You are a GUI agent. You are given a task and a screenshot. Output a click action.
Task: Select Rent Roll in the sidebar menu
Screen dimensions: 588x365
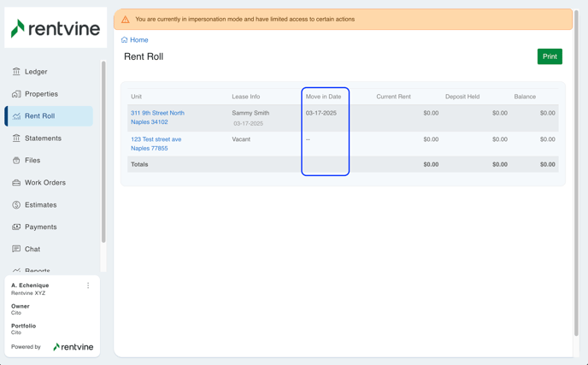coord(39,116)
